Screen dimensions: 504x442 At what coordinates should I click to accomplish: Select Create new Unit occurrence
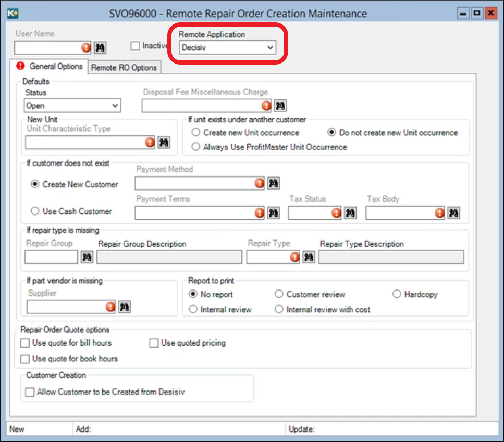[195, 132]
